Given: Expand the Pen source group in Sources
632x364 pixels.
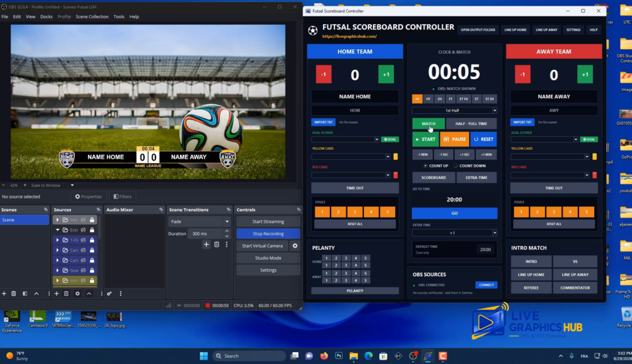Looking at the screenshot, I should point(58,220).
